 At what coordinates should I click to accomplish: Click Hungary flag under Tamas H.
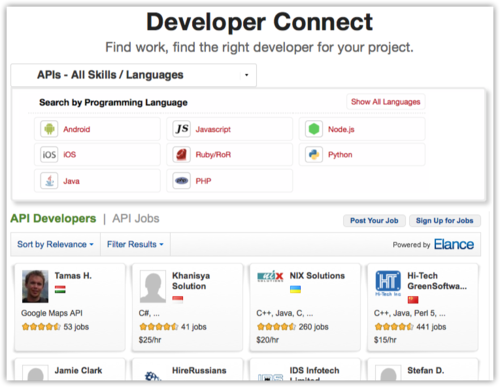(x=60, y=289)
